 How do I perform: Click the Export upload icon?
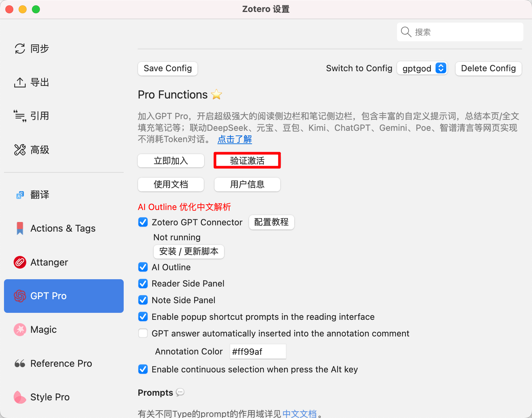[20, 82]
